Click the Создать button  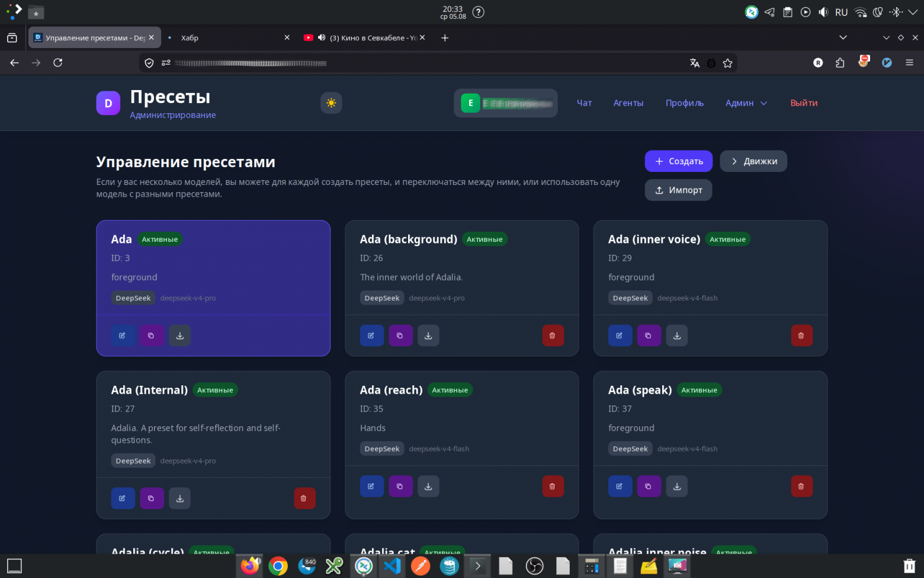(679, 161)
